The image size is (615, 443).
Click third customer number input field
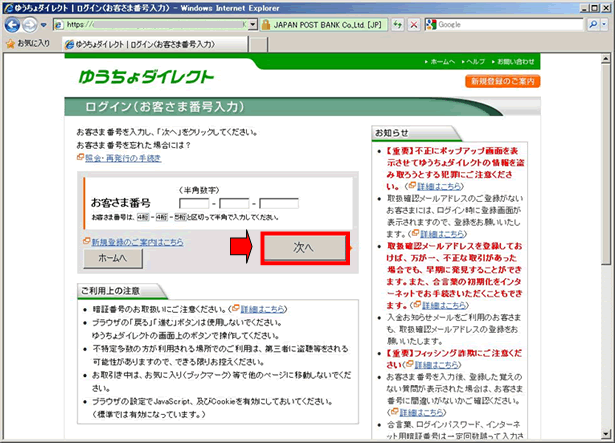click(279, 203)
